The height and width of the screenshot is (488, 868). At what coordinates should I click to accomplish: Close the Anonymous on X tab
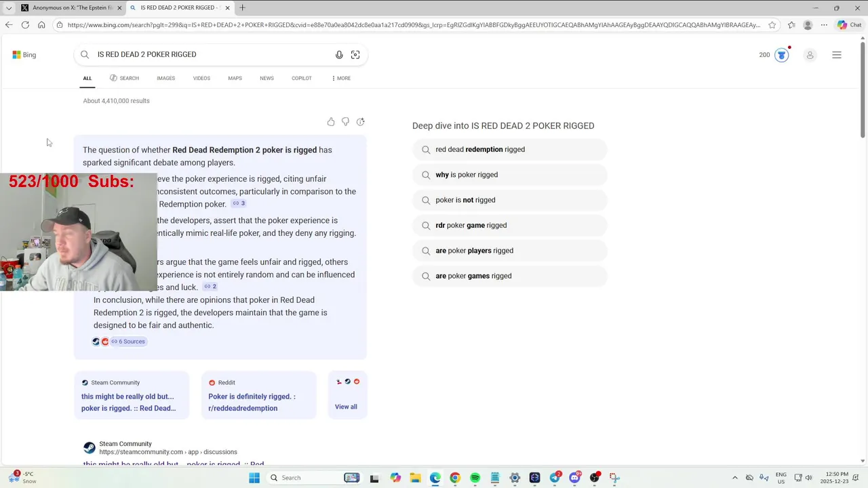point(119,8)
